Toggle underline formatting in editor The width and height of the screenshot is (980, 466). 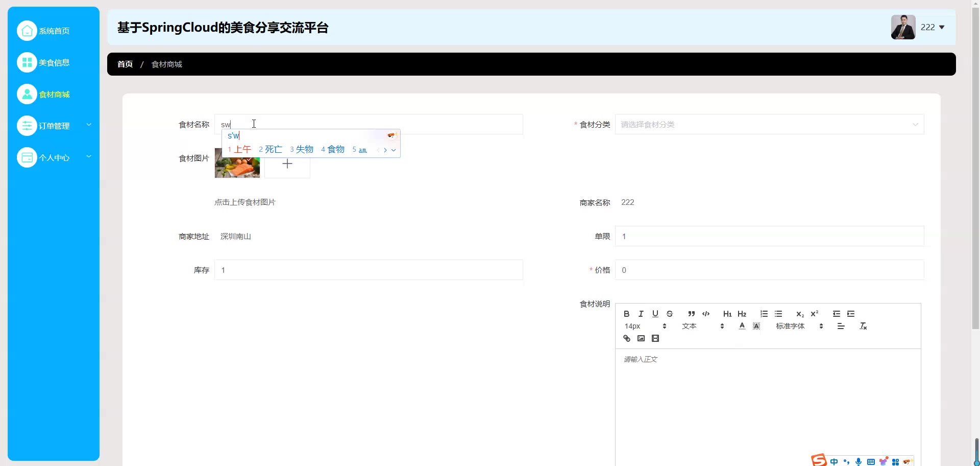655,314
